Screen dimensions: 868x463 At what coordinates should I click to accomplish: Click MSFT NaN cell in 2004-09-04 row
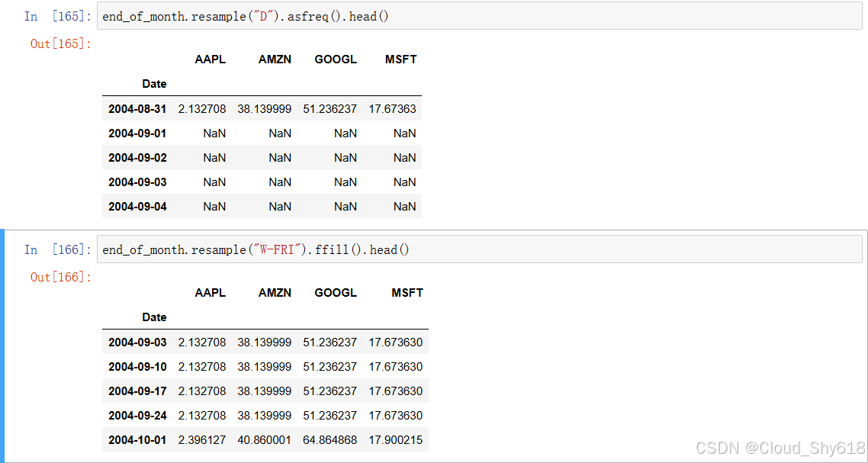point(405,207)
